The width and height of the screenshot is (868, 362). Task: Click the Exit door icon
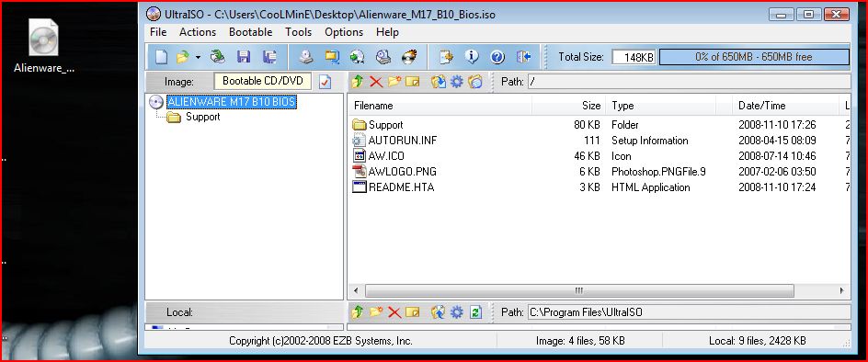[x=523, y=56]
